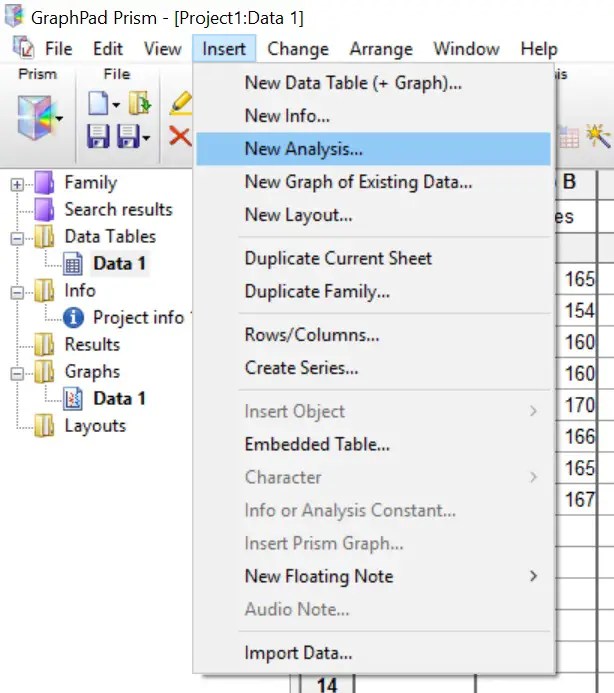Choose Create Series... menu entry
The width and height of the screenshot is (614, 693).
[x=374, y=368]
